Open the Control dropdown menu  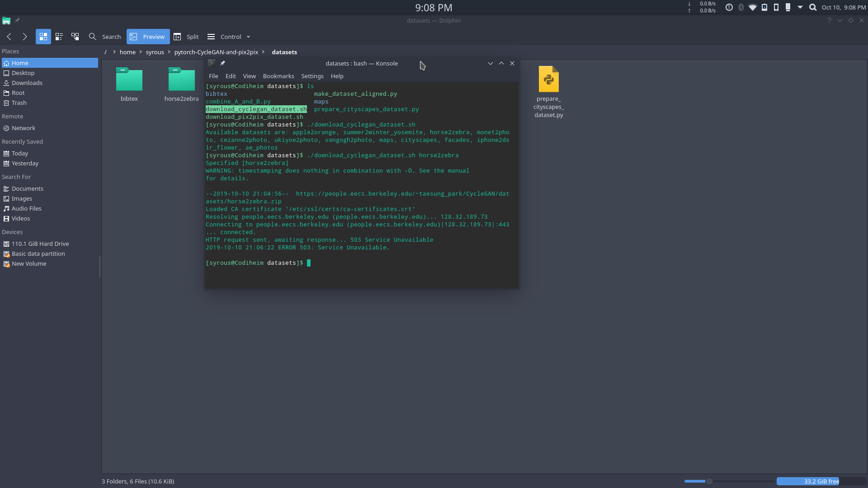[229, 37]
